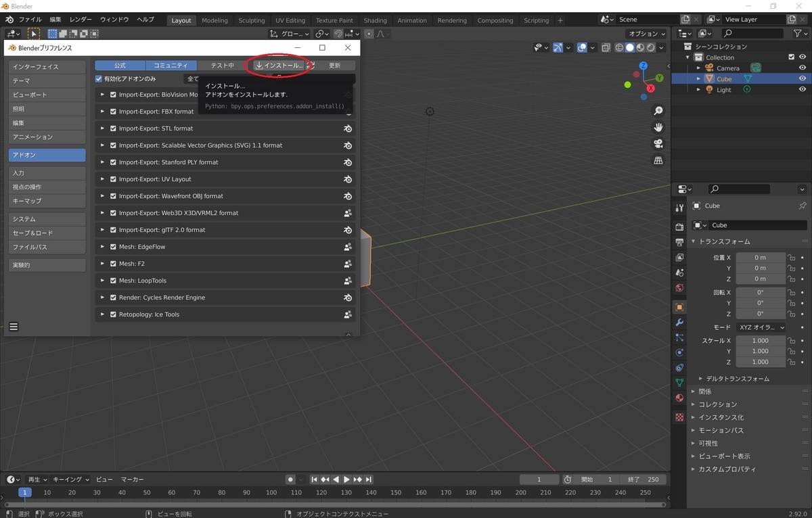Viewport: 812px width, 518px height.
Task: Switch to the Modeling workspace tab
Action: point(215,20)
